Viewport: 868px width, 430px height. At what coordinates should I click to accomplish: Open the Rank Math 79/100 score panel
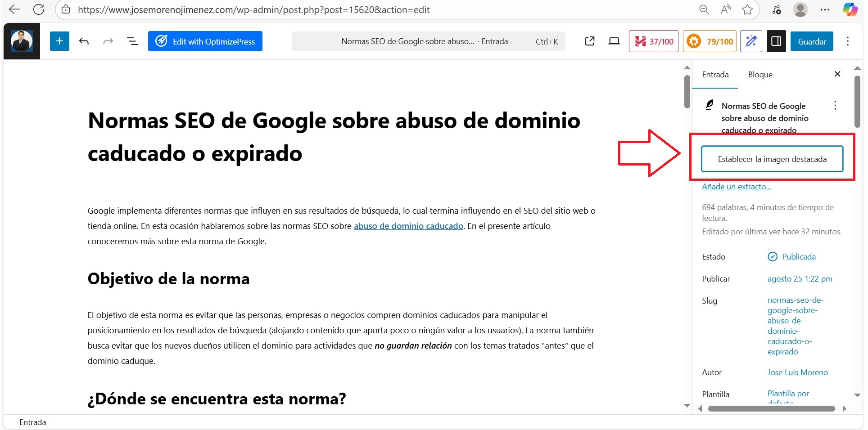pyautogui.click(x=710, y=41)
